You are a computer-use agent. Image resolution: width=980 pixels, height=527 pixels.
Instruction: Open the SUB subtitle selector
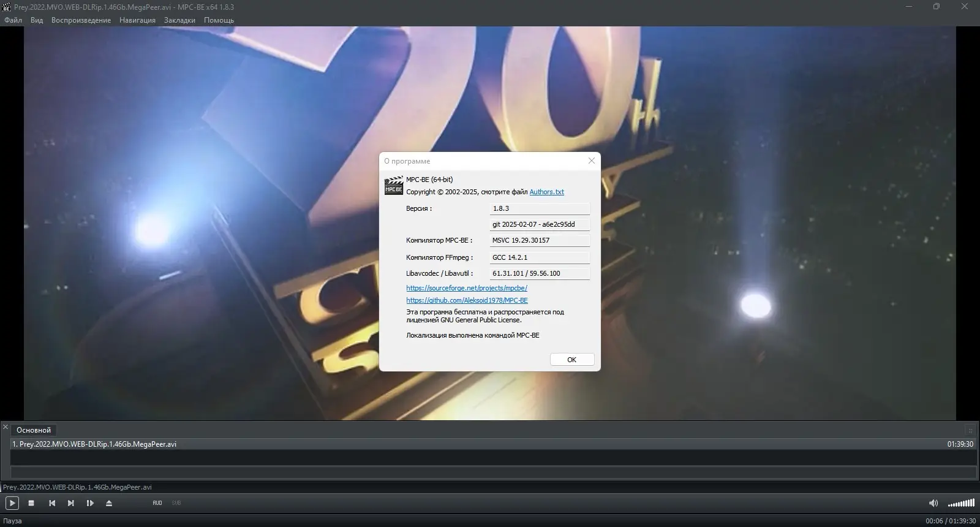point(176,503)
